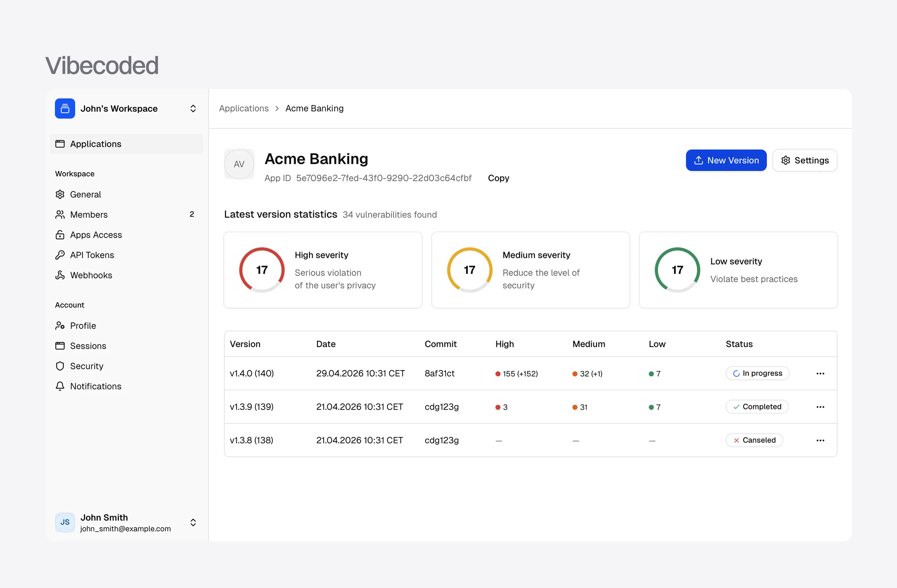Click John's Workspace blue logo icon
This screenshot has height=588, width=897.
(65, 109)
